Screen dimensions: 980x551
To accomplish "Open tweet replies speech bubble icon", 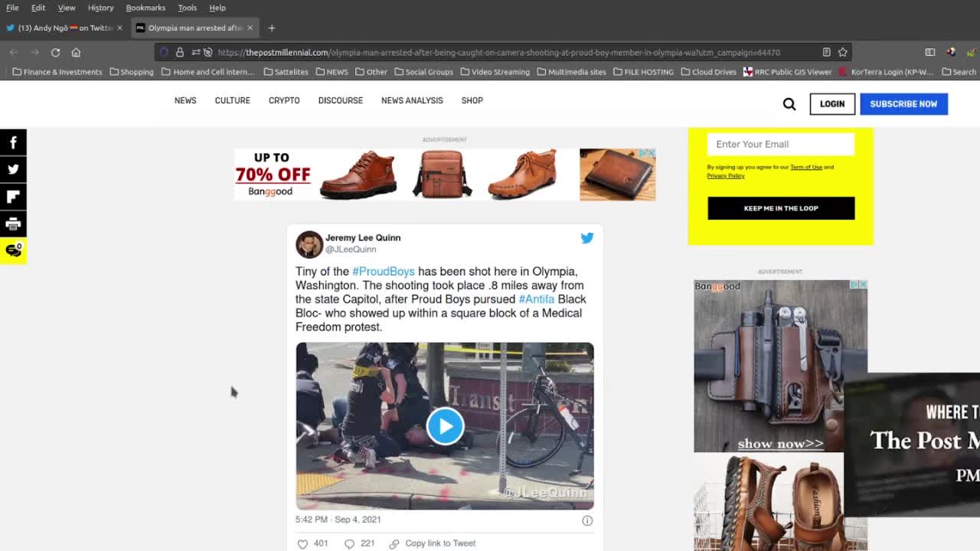I will 349,543.
